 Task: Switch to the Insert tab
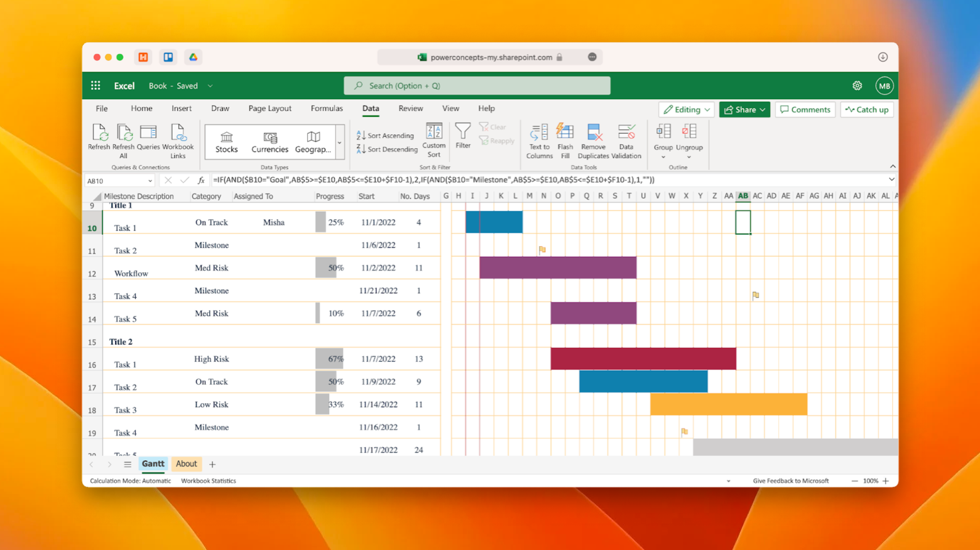coord(182,109)
